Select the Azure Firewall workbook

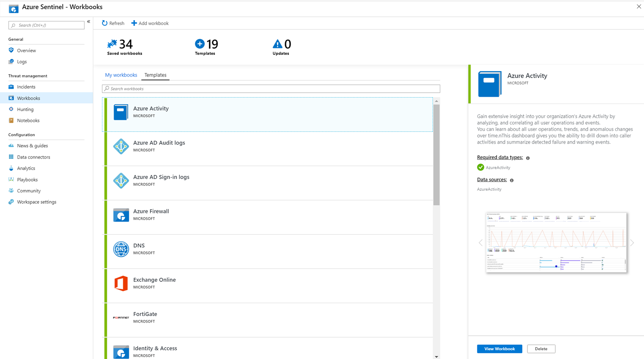[x=267, y=218]
